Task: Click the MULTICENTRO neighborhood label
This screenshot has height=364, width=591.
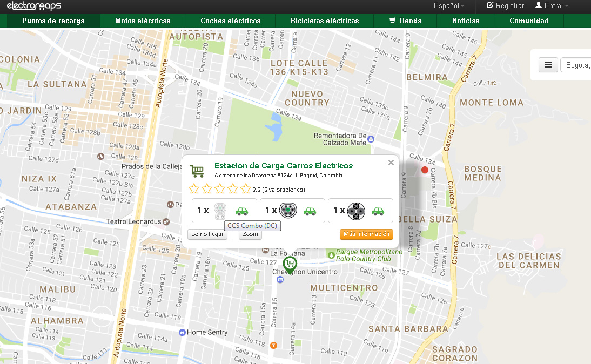Action: (344, 288)
